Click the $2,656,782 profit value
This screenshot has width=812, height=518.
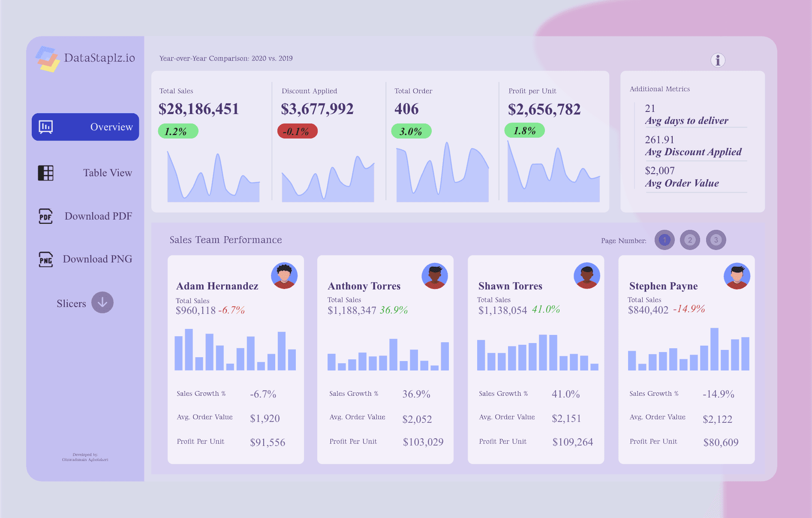(x=544, y=109)
